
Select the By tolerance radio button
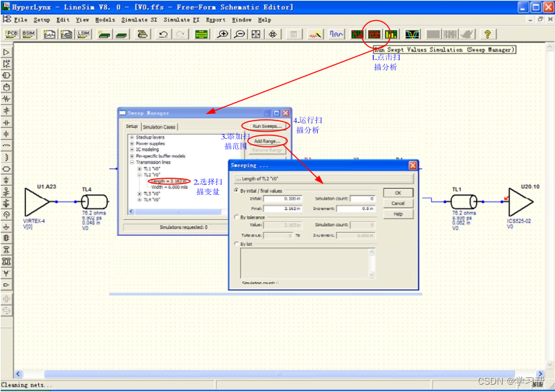click(x=237, y=217)
